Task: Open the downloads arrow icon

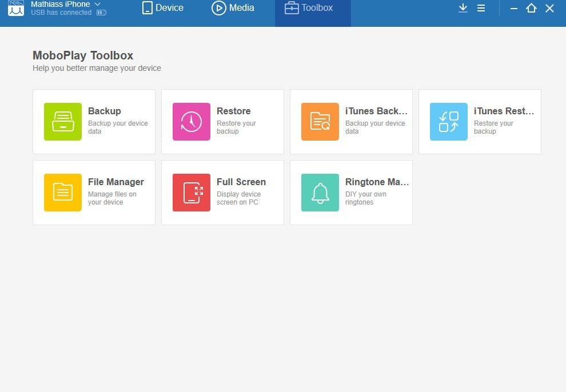Action: tap(463, 8)
